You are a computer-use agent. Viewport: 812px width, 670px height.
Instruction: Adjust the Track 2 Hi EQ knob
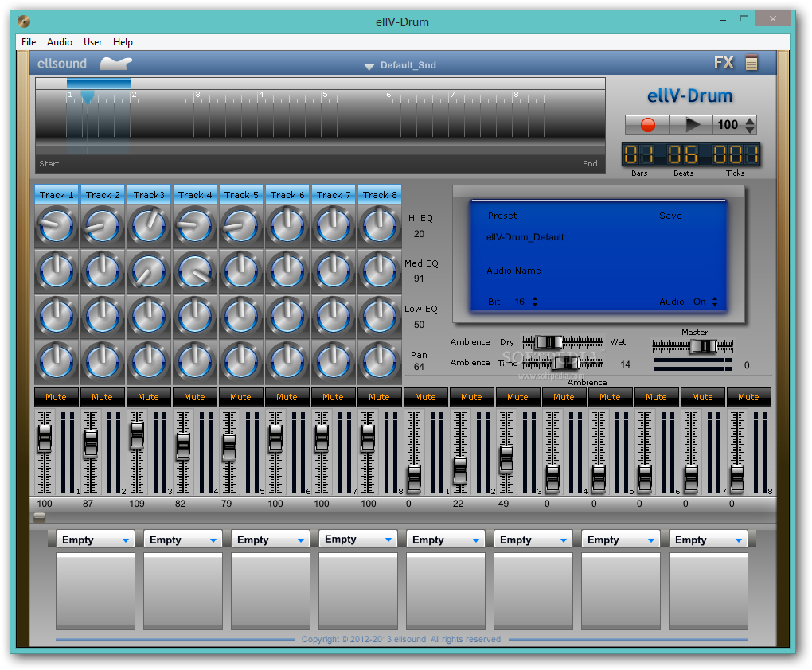click(103, 226)
